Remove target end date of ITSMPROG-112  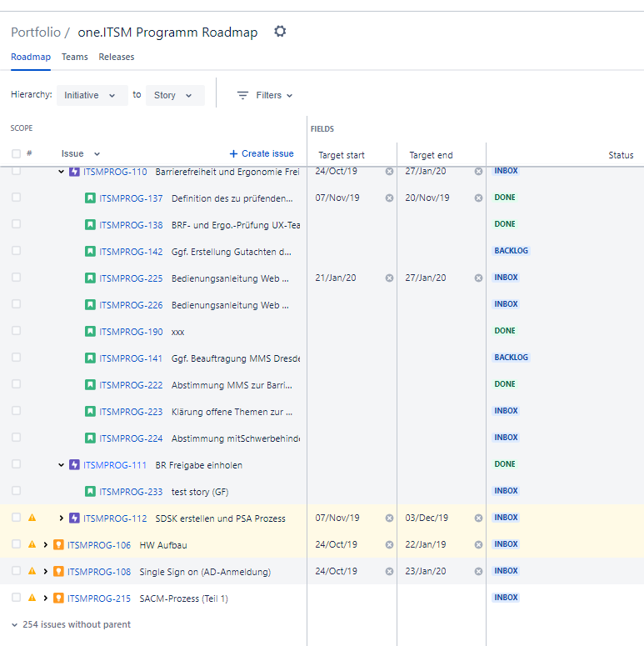pos(478,518)
